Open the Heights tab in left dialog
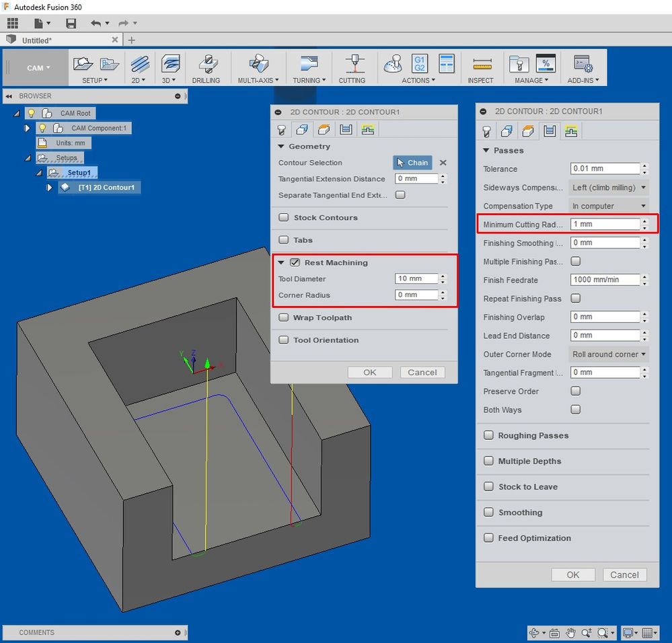The height and width of the screenshot is (643, 672). tap(324, 130)
